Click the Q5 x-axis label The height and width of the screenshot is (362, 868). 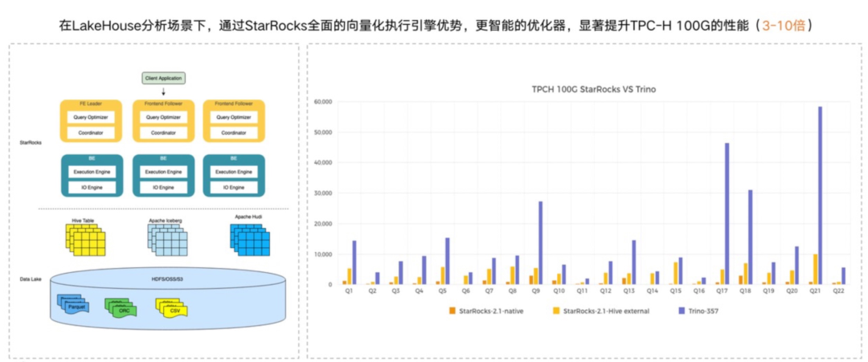coord(442,291)
